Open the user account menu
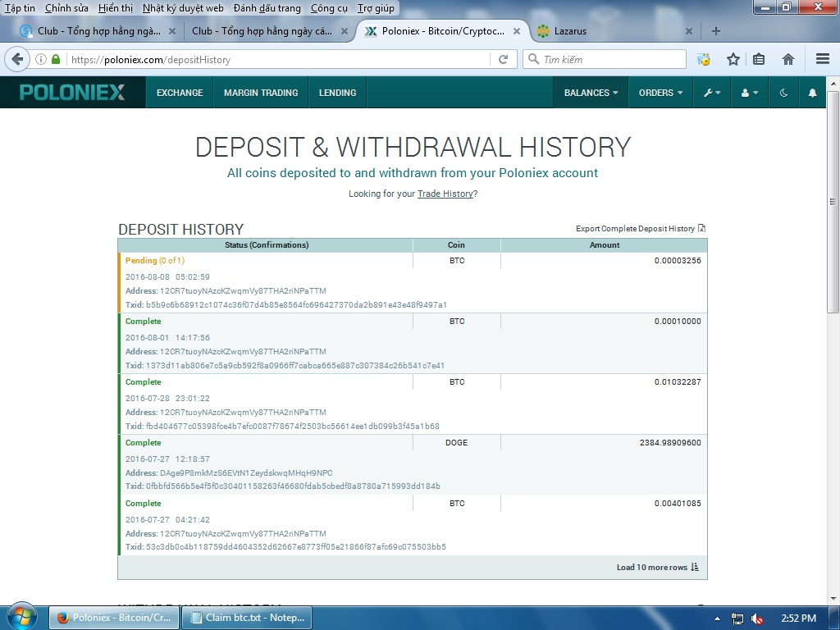 [750, 93]
